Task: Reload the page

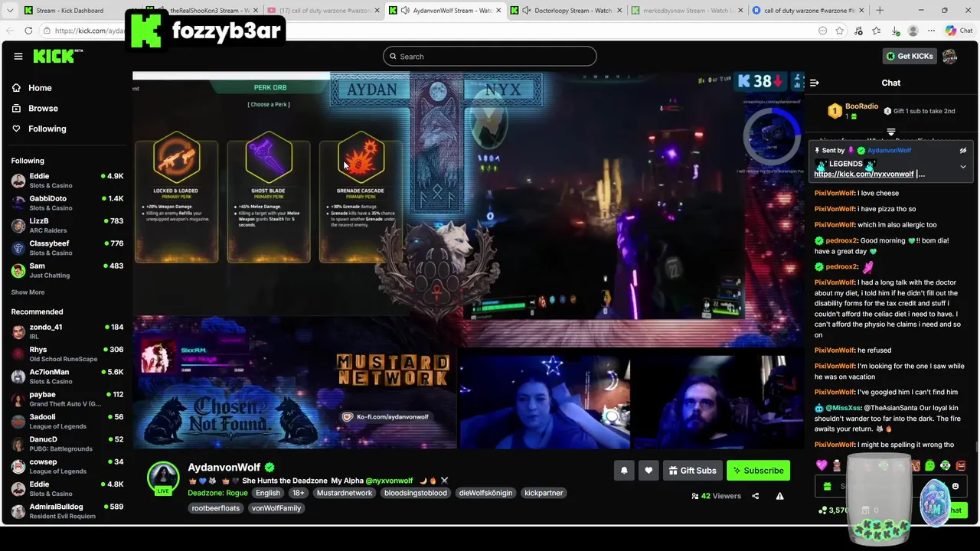Action: pos(28,31)
